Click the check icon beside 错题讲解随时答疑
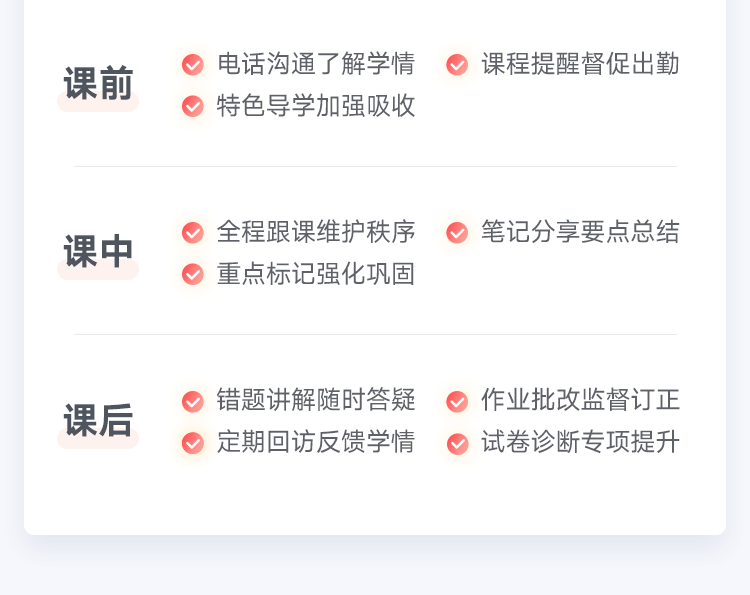 click(x=193, y=402)
